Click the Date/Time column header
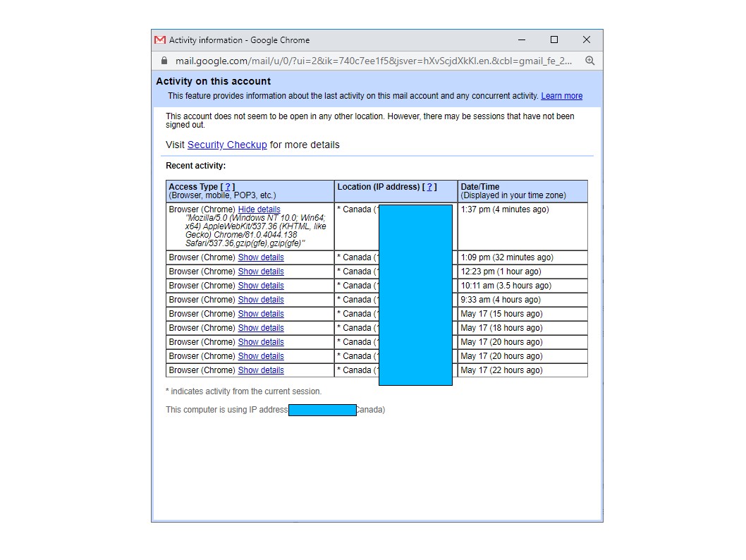The image size is (746, 560). 522,191
